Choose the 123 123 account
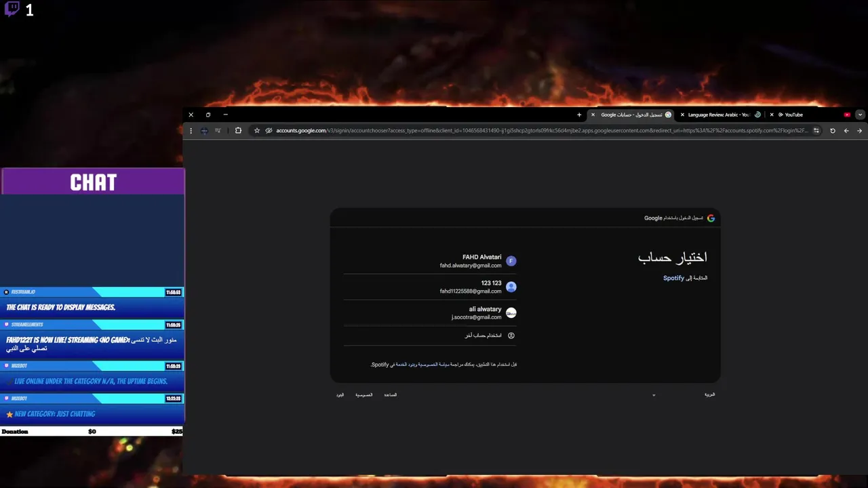This screenshot has height=488, width=868. [x=430, y=287]
